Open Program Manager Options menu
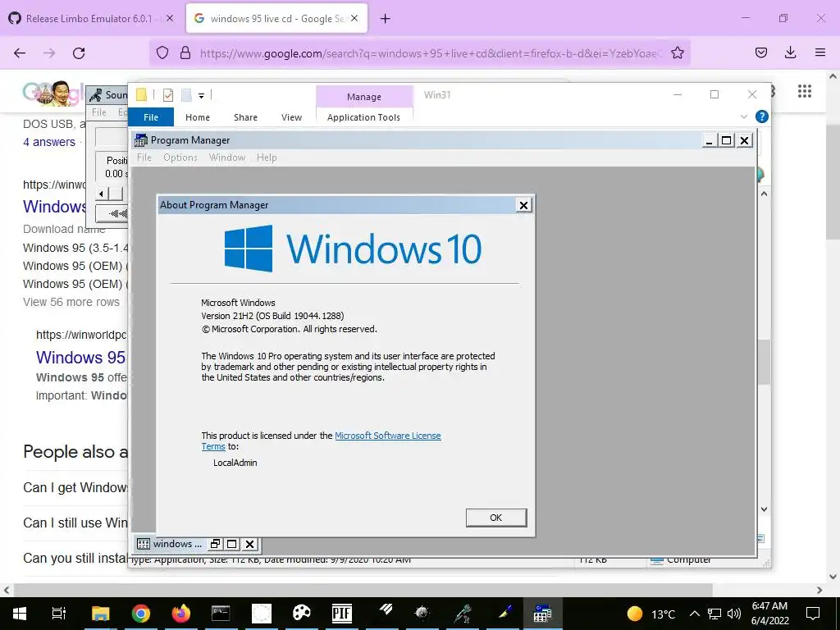This screenshot has height=630, width=840. [x=180, y=157]
